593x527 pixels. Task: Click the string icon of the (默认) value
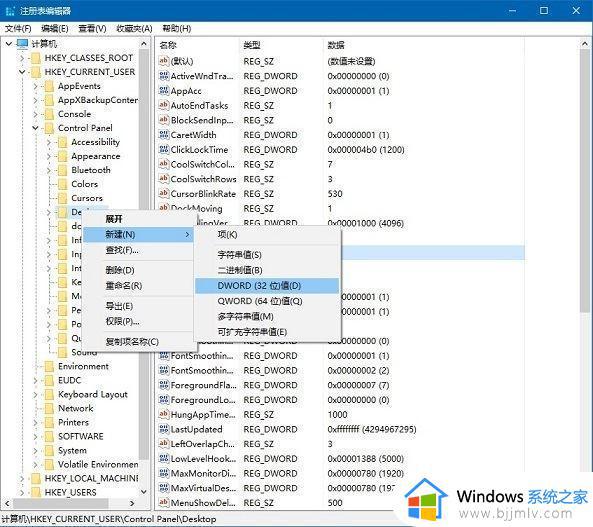pos(164,61)
